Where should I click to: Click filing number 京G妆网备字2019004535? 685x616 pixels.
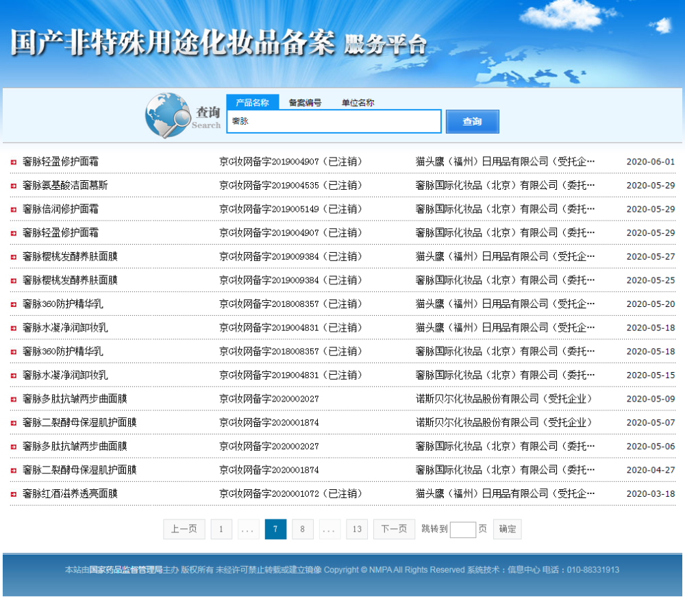(269, 185)
